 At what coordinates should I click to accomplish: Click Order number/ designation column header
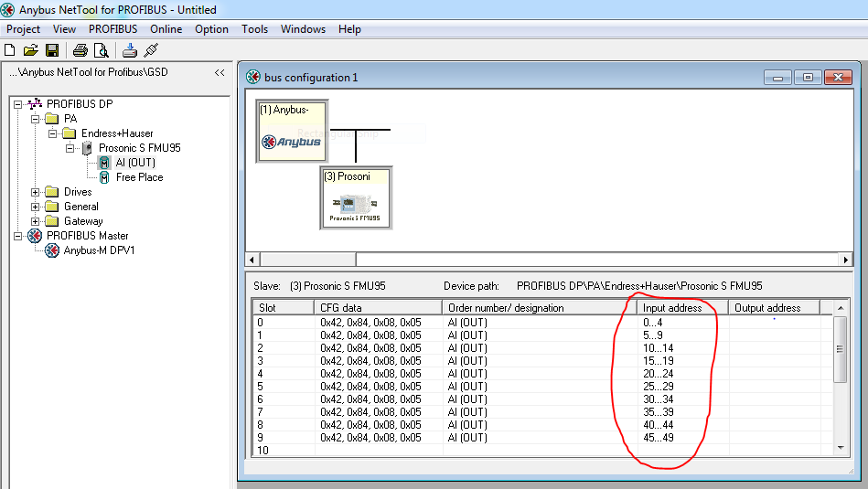coord(540,307)
